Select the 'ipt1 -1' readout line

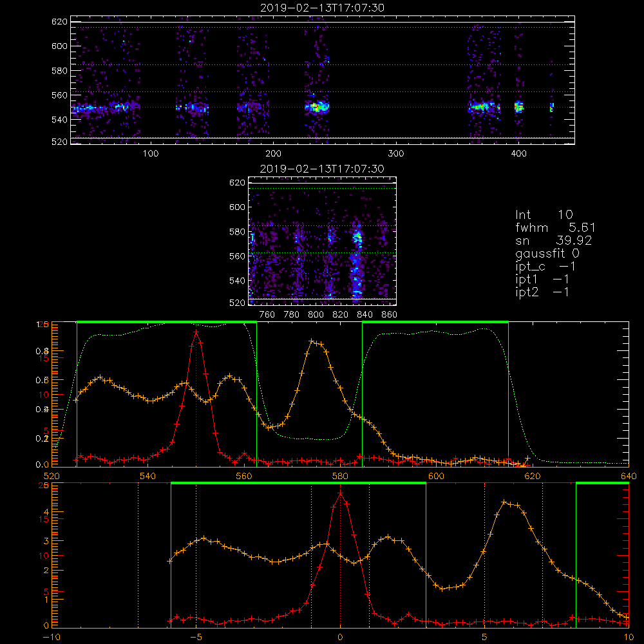(542, 279)
